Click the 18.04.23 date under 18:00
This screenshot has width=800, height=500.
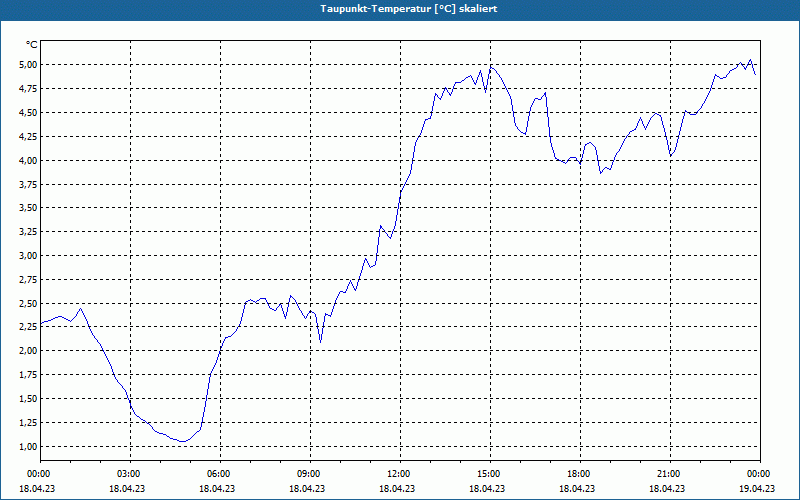tap(577, 489)
